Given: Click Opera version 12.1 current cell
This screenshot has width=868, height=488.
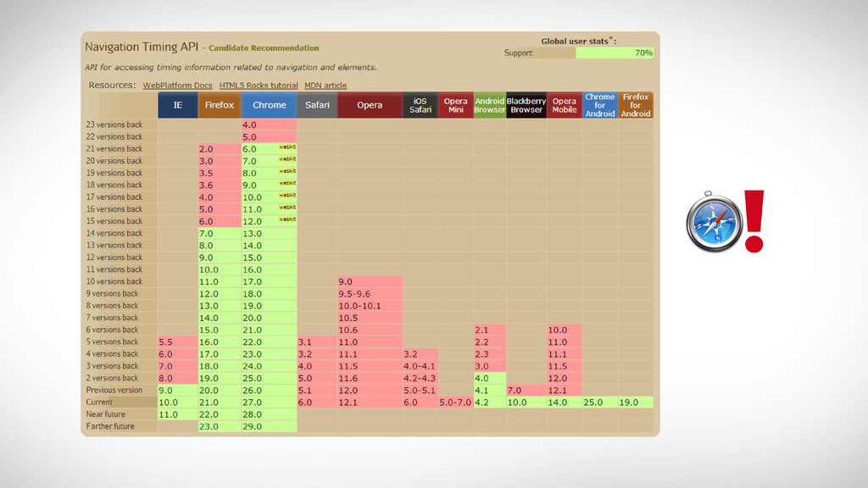Looking at the screenshot, I should 370,402.
